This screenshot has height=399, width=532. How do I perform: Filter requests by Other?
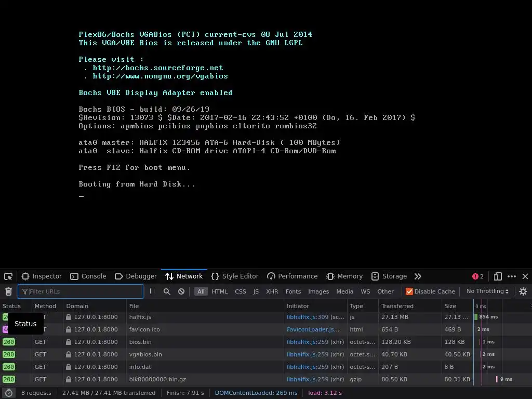(x=385, y=291)
